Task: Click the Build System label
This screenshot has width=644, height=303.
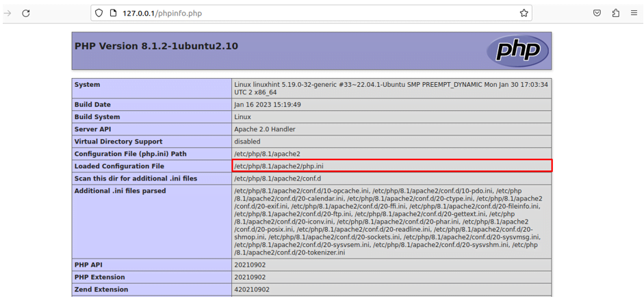Action: click(97, 117)
